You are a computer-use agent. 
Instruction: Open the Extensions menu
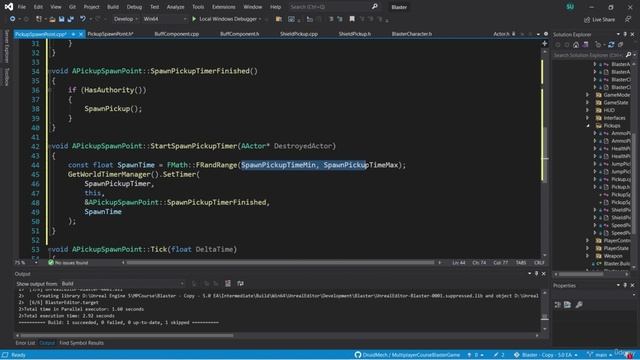(224, 7)
